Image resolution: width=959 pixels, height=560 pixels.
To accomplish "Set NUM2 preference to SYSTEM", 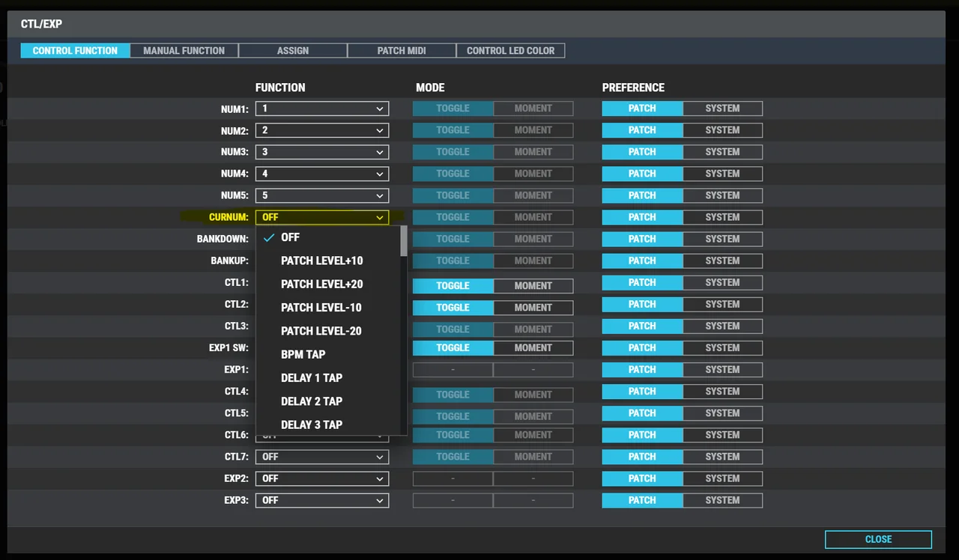I will (722, 130).
